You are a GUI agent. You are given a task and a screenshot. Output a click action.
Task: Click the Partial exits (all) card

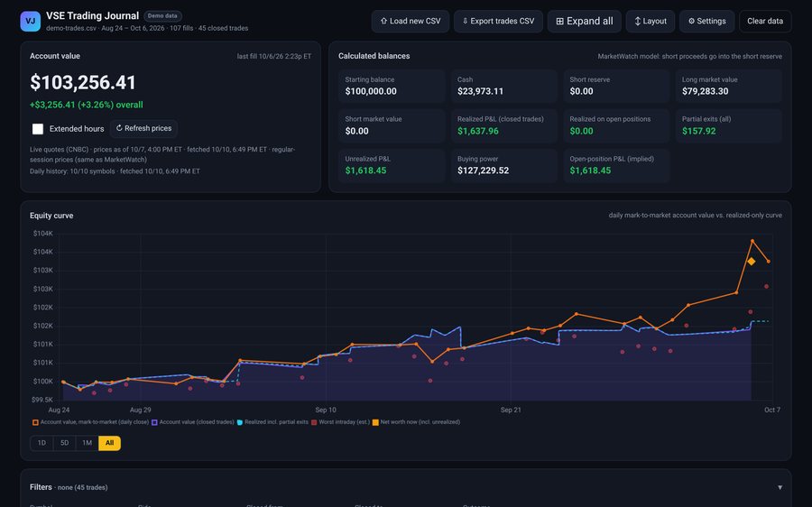(729, 125)
